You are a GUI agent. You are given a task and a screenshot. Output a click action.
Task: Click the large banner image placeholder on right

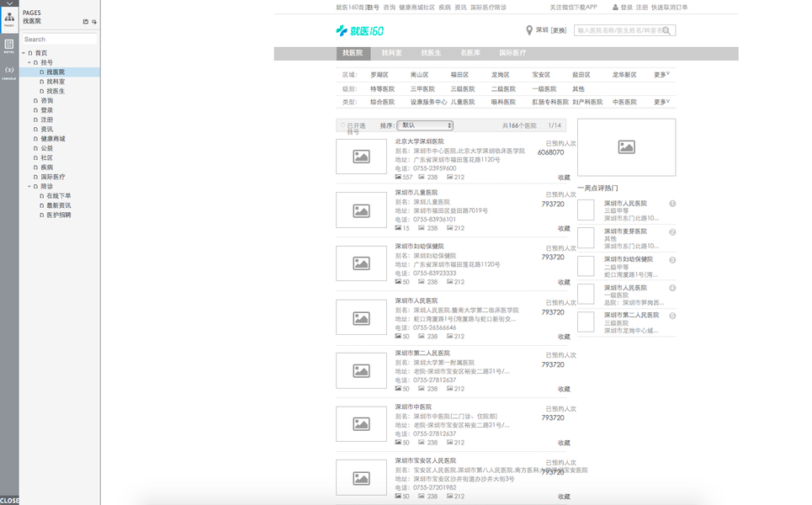click(627, 147)
